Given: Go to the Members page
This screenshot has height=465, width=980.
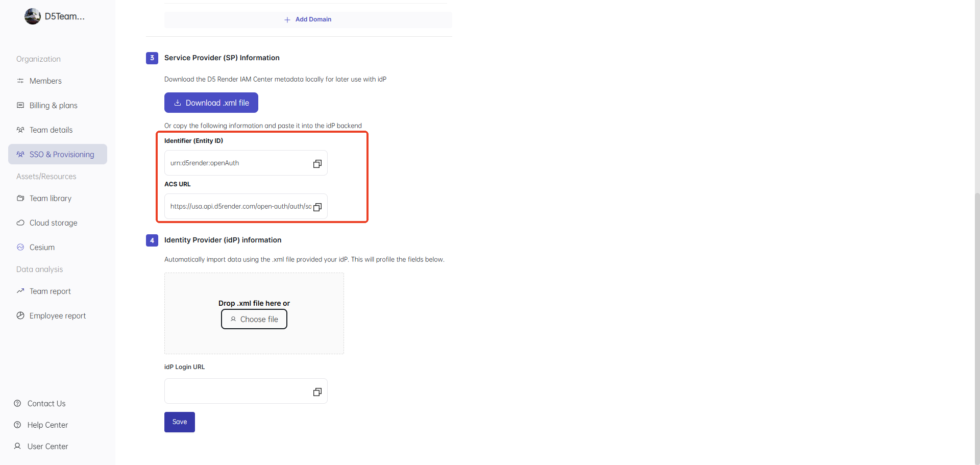Looking at the screenshot, I should pos(45,81).
